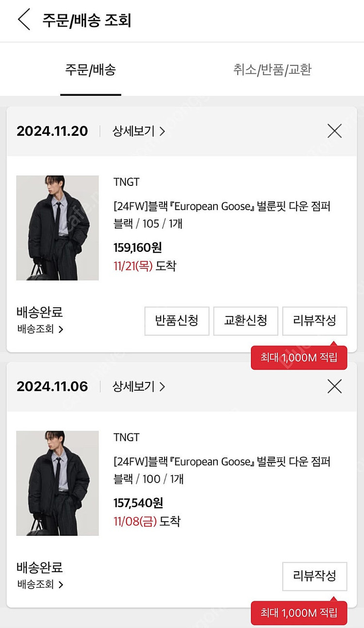
Task: Tap the product title of the 2024.11.20 order
Action: pos(222,206)
